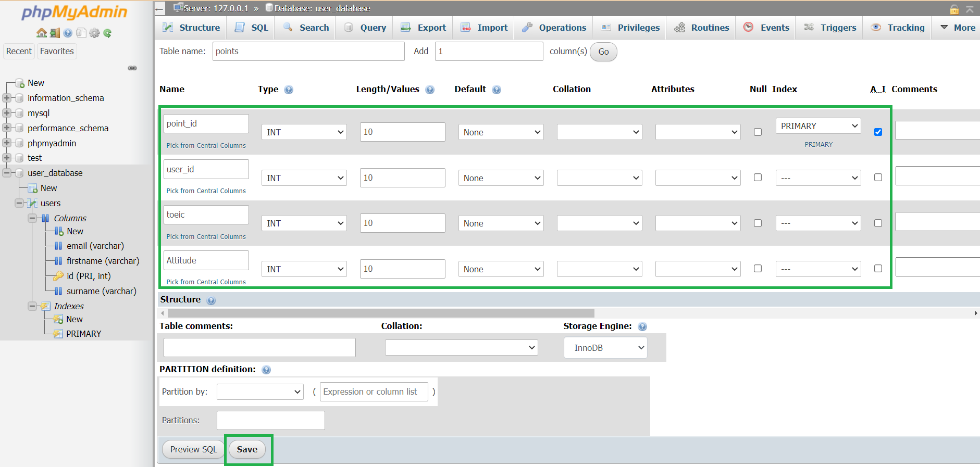Viewport: 980px width, 467px height.
Task: Click the chain link icon in sidebar
Action: pyautogui.click(x=132, y=68)
